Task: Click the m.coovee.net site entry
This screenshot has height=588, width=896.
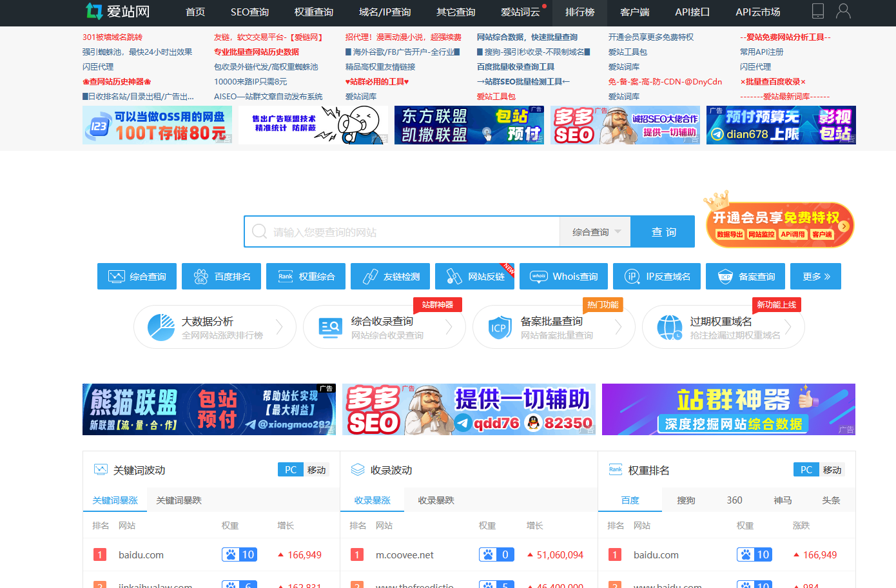Action: pos(405,554)
